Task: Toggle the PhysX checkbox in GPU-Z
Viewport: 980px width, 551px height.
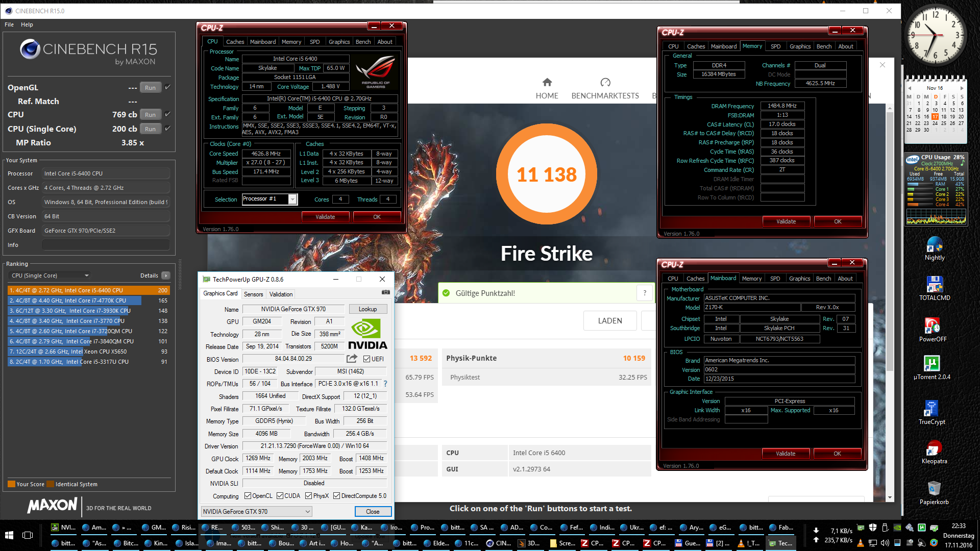Action: pyautogui.click(x=308, y=495)
